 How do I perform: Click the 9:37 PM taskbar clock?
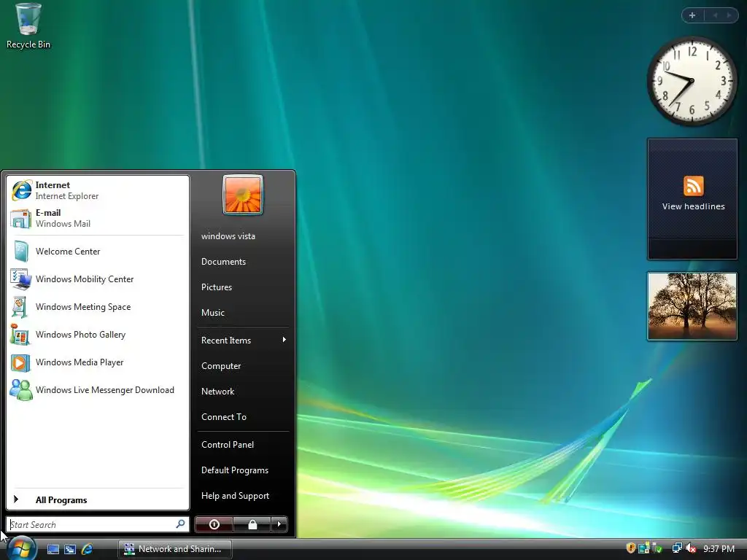[719, 548]
